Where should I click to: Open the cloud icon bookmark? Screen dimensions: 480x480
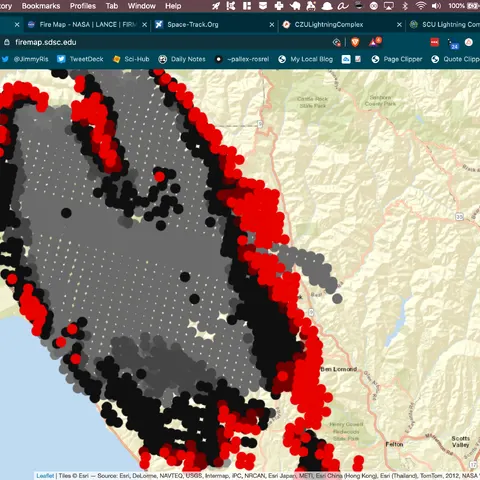(346, 59)
